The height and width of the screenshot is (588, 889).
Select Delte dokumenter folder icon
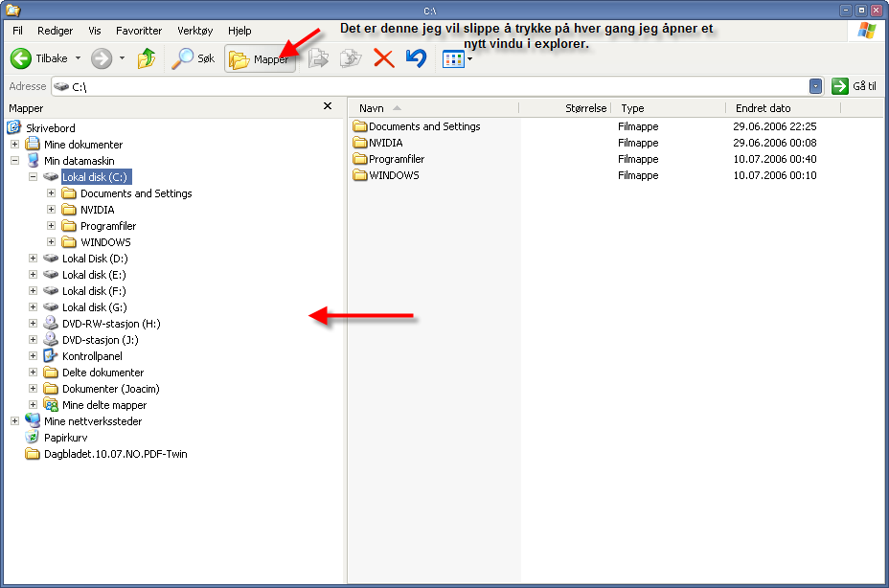[x=51, y=373]
